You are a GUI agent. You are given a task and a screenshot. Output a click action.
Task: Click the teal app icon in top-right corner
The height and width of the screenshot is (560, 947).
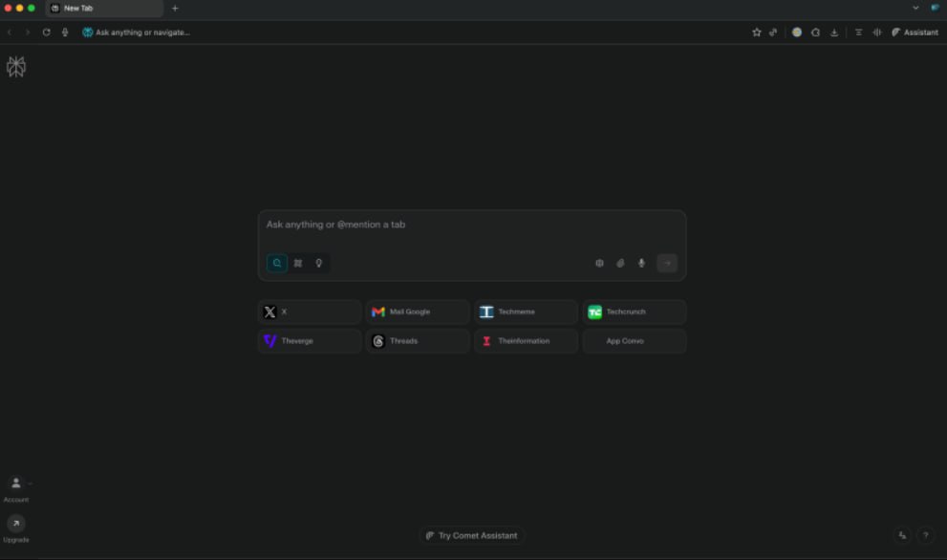coord(935,8)
